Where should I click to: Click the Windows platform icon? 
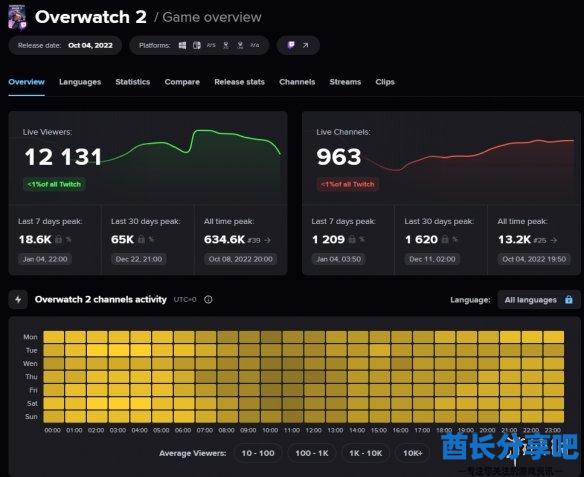click(x=182, y=45)
